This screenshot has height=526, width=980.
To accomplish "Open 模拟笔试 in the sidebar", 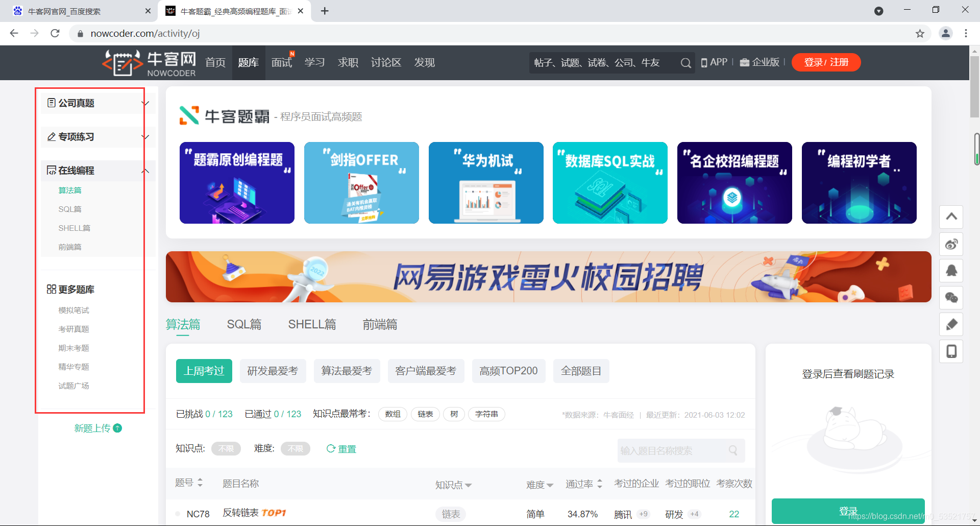I will (x=73, y=310).
